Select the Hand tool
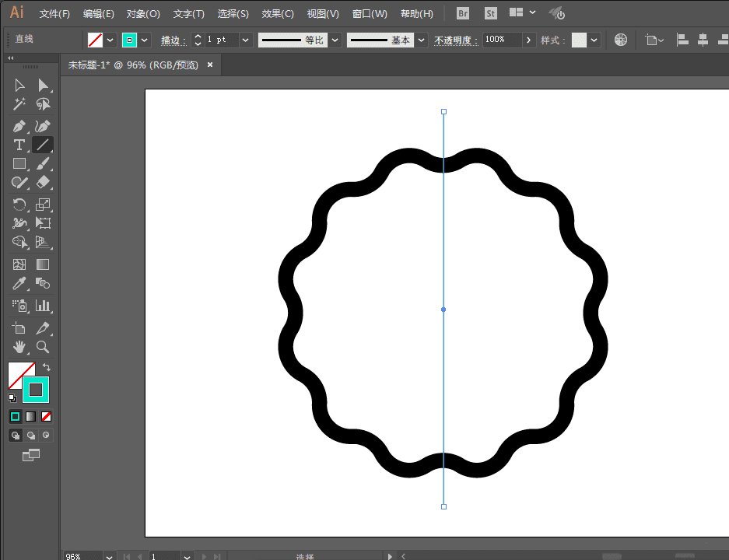 click(19, 347)
